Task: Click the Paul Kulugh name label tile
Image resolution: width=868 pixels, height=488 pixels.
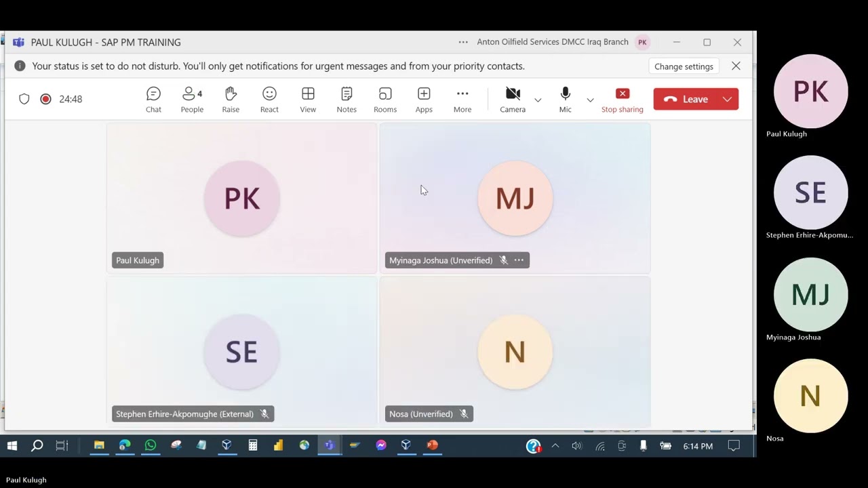Action: click(138, 260)
